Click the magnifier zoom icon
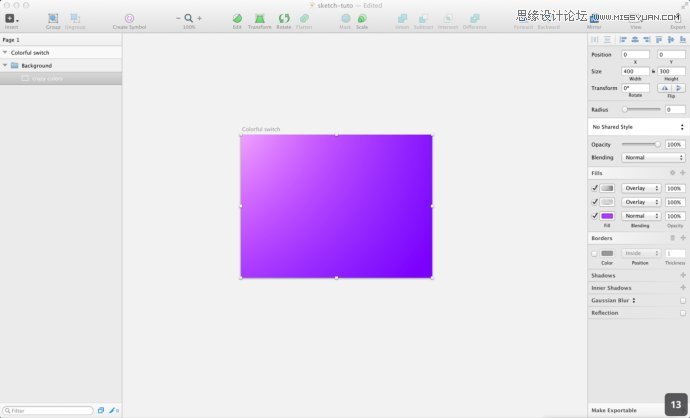This screenshot has height=418, width=690. [188, 18]
